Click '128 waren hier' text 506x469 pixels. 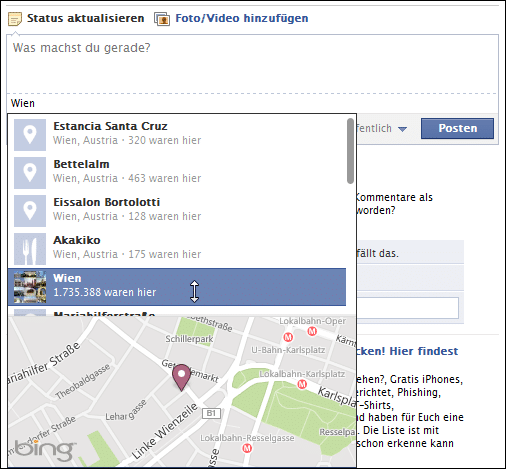(165, 216)
